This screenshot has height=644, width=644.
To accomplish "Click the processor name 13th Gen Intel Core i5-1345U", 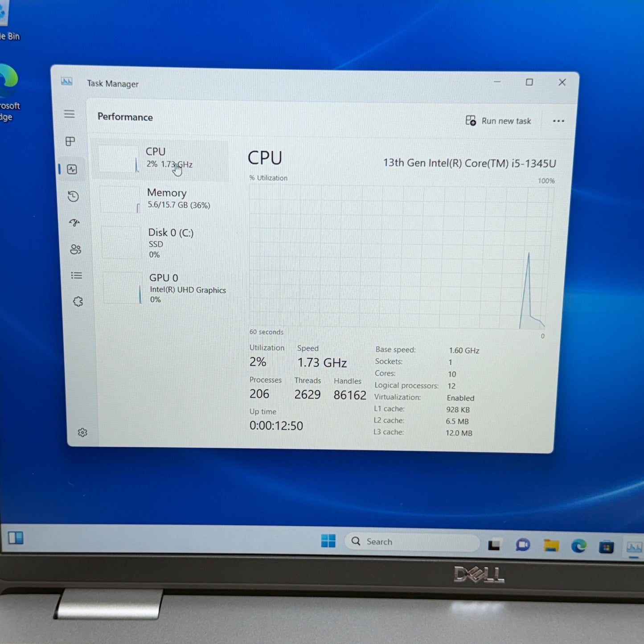I will (x=469, y=163).
